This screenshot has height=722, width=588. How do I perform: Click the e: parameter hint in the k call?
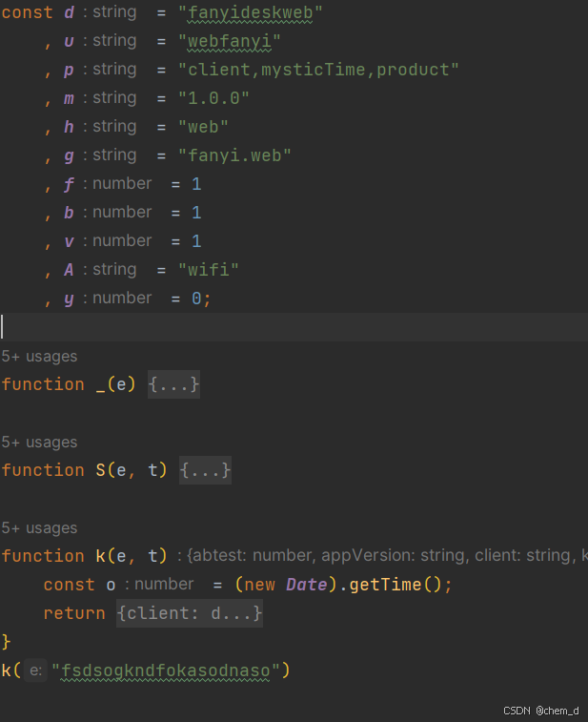tap(35, 670)
